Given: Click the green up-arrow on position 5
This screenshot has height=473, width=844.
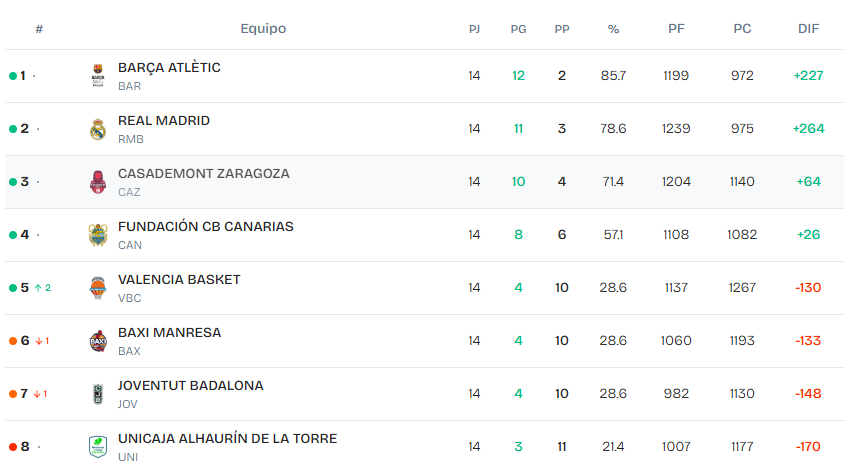Looking at the screenshot, I should [38, 288].
